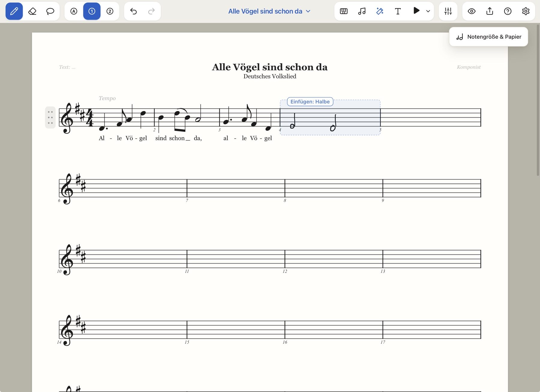
Task: Redo the last action
Action: tap(151, 11)
